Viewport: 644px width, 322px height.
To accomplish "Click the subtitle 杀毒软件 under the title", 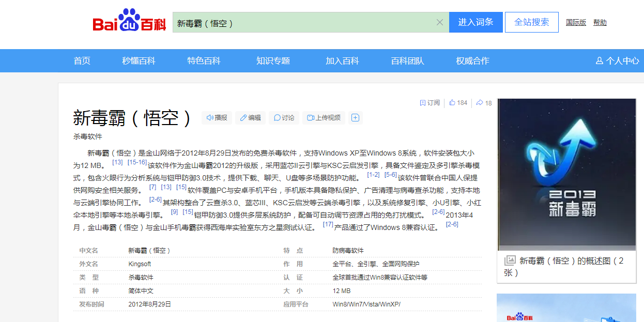I will coord(88,136).
